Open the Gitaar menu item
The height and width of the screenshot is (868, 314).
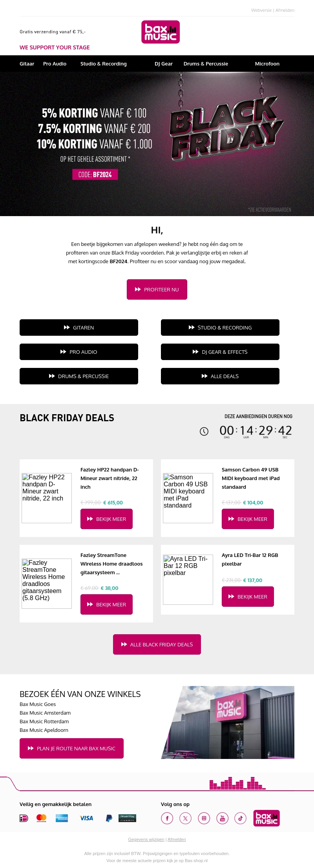point(27,64)
